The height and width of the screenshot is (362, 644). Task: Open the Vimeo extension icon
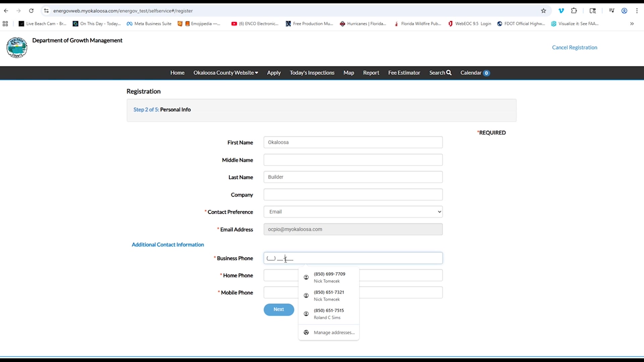coord(561,11)
